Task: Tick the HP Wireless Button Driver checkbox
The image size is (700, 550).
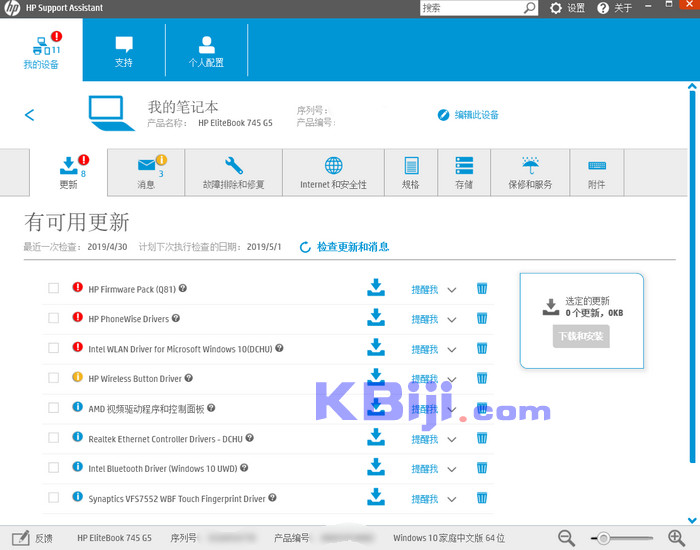Action: pyautogui.click(x=54, y=378)
